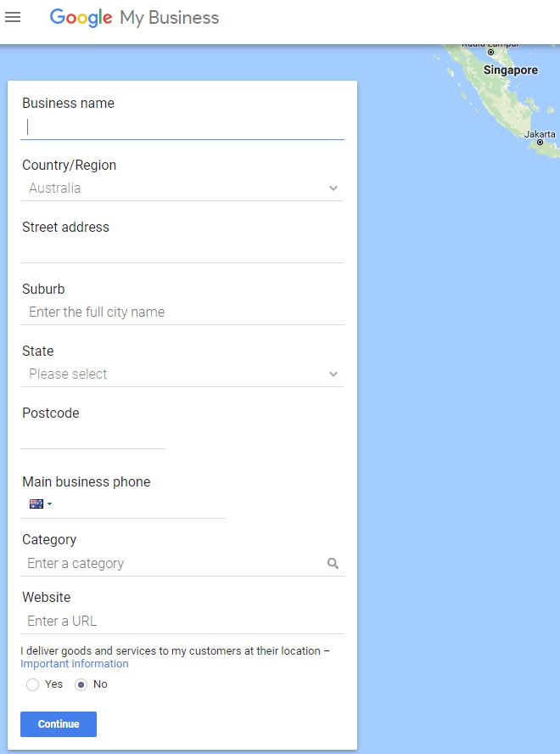
Task: Click the Jakarta marker on the map
Action: [540, 143]
